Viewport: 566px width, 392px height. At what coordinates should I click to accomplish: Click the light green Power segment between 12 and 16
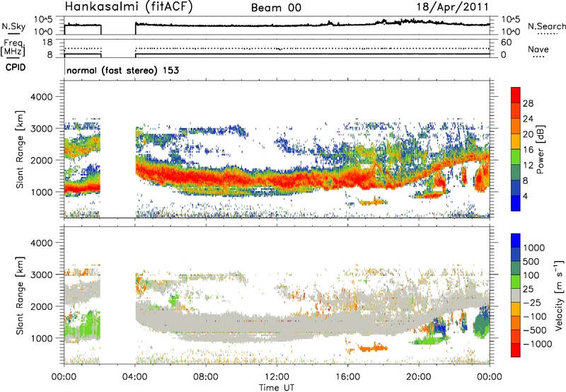(516, 157)
